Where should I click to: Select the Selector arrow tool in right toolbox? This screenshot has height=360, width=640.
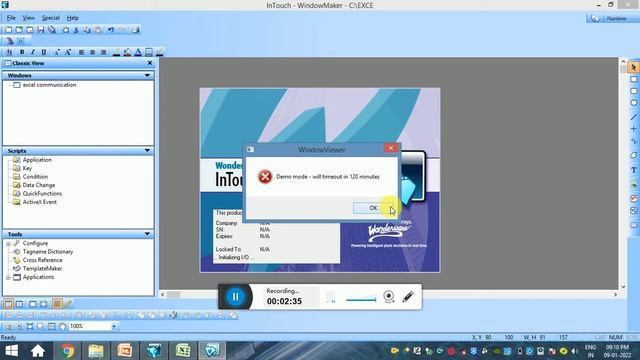[x=633, y=67]
